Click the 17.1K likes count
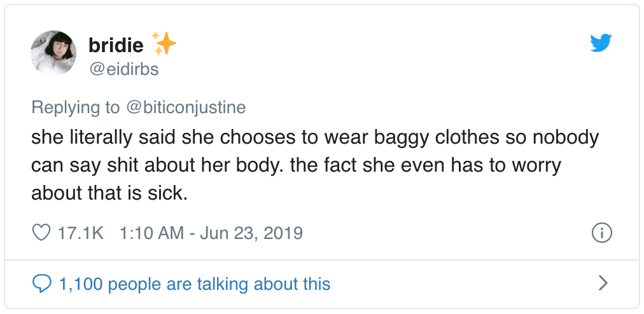This screenshot has height=314, width=644. click(80, 233)
